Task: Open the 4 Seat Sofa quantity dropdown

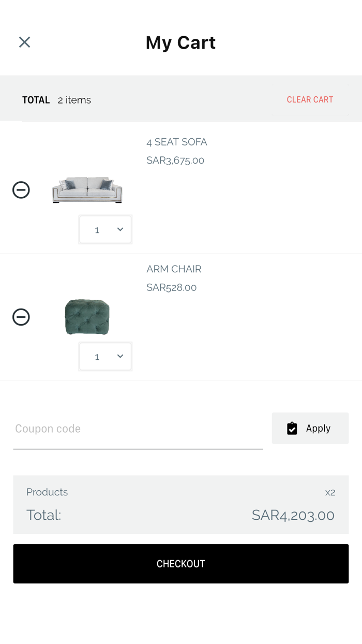Action: coord(105,229)
